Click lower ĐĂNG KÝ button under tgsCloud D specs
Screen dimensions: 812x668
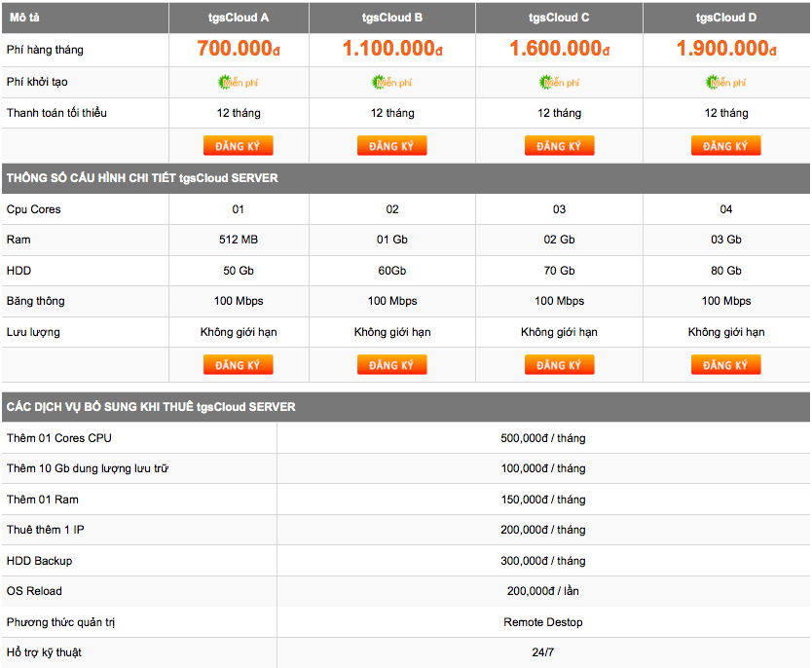726,365
